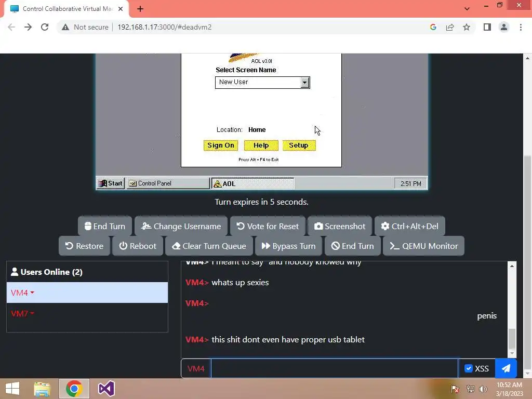Click the share page icon
The height and width of the screenshot is (399, 532).
450,27
